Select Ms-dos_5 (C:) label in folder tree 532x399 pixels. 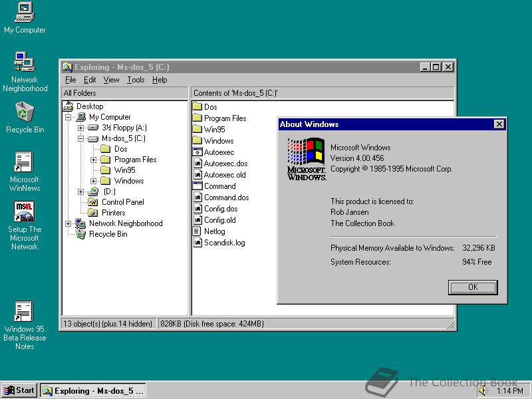(x=124, y=138)
